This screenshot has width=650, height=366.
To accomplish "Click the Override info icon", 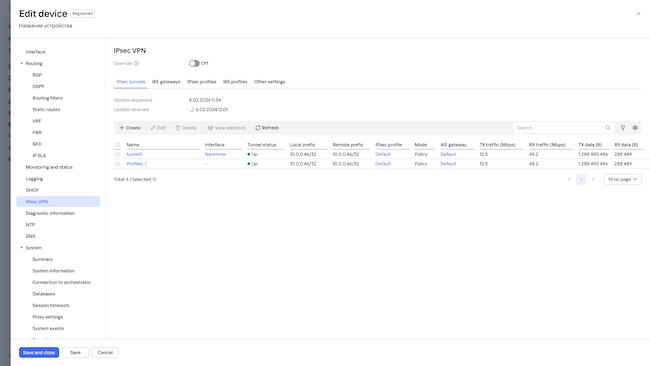I will pos(136,63).
